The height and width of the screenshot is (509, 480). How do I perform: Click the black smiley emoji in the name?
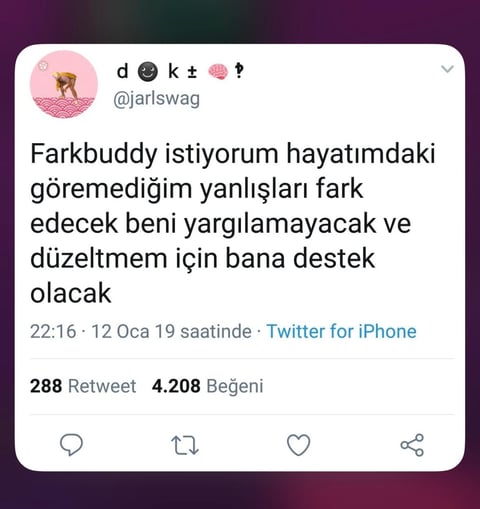point(148,72)
